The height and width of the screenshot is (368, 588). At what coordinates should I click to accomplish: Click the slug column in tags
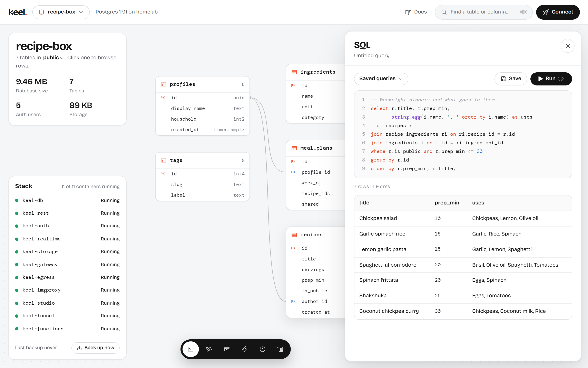tap(202, 184)
